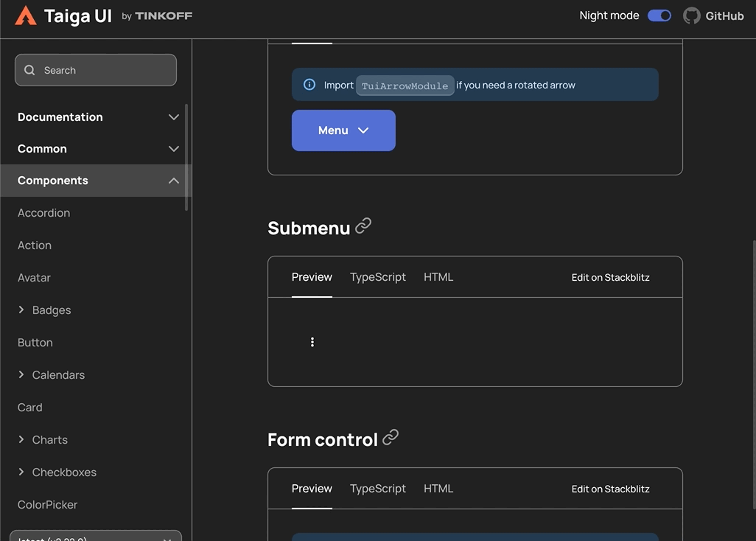Select Accordion in the sidebar

click(43, 212)
